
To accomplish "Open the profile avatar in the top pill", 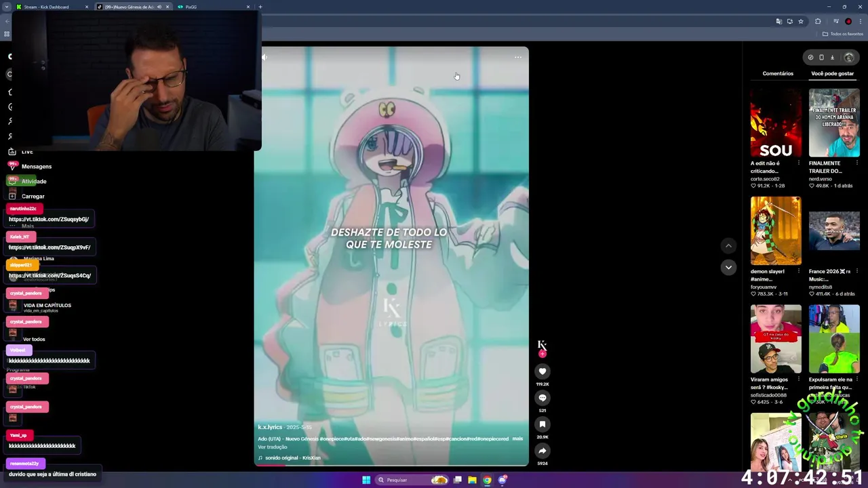I will [x=849, y=58].
